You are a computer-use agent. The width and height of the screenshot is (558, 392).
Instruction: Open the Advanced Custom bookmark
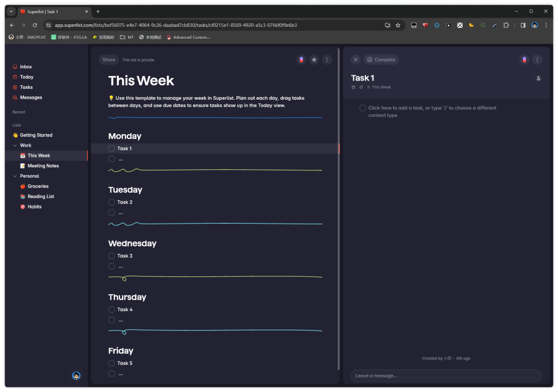[188, 37]
